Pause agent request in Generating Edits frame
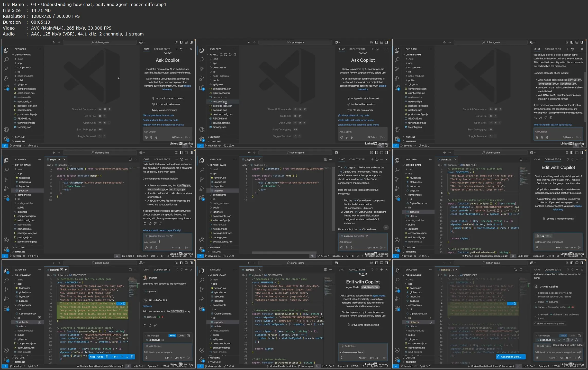The image size is (588, 370). 575,358
